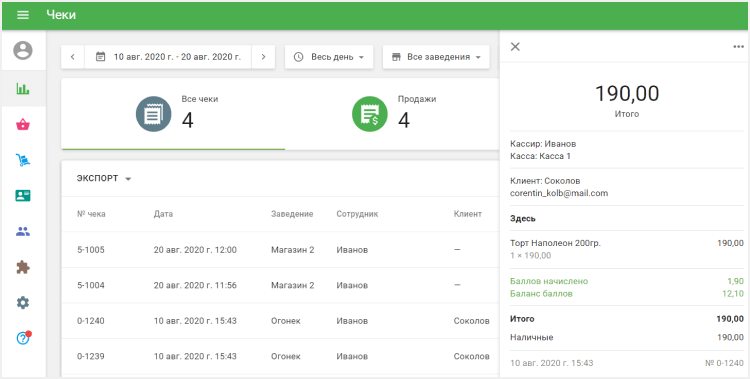Sort by Заведение column header
Image resolution: width=750 pixels, height=379 pixels.
[292, 214]
